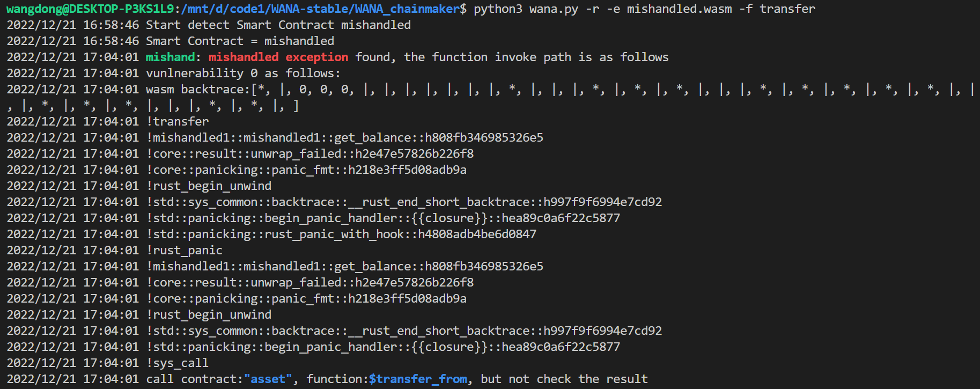The image size is (980, 389).
Task: Click the blue $transfer_from function name
Action: (418, 379)
